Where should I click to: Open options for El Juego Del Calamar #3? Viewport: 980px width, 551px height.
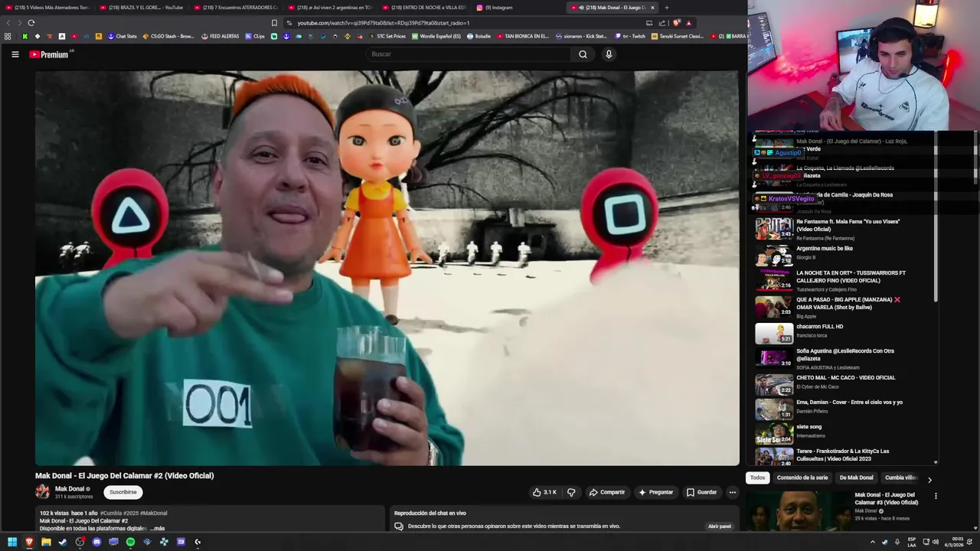point(936,496)
